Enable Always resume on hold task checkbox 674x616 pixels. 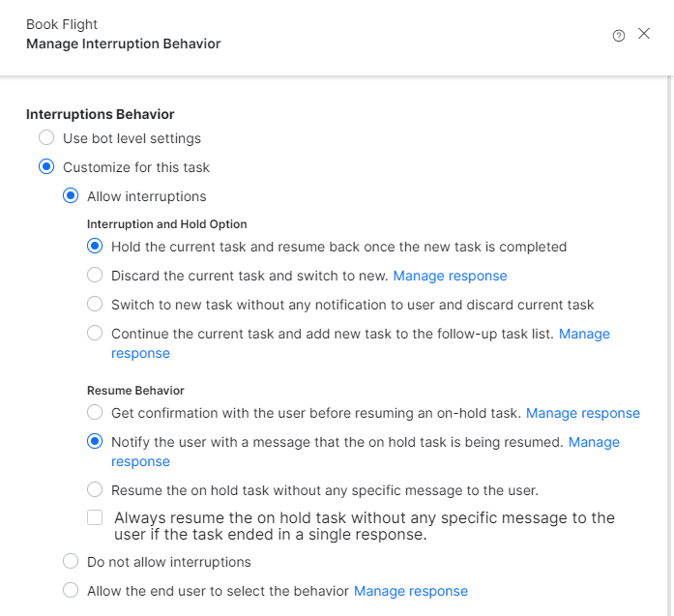95,517
